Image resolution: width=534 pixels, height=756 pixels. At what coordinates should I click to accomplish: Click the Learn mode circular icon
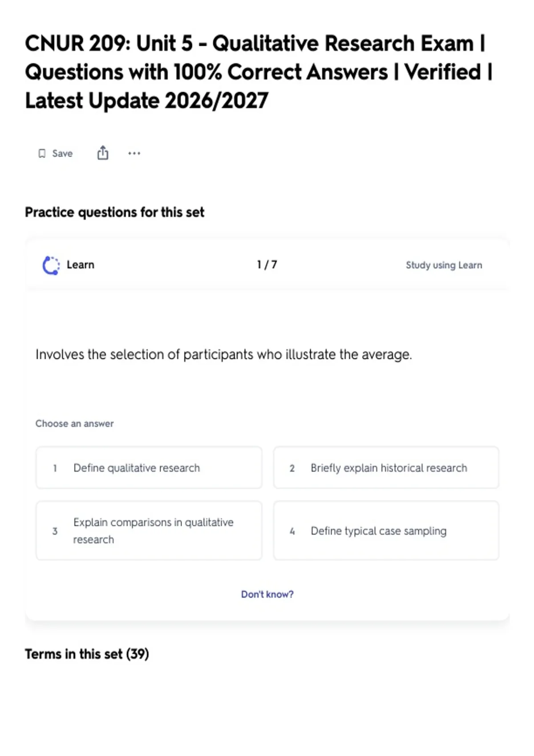point(51,265)
